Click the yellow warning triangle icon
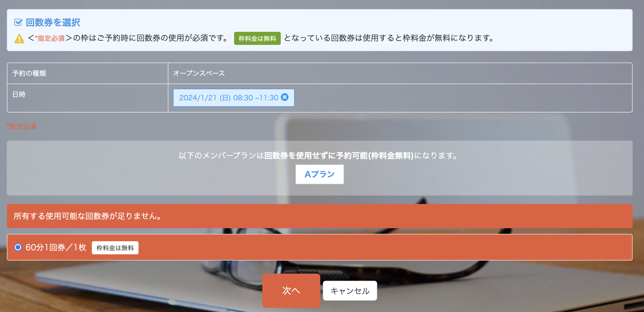The height and width of the screenshot is (312, 644). 19,38
